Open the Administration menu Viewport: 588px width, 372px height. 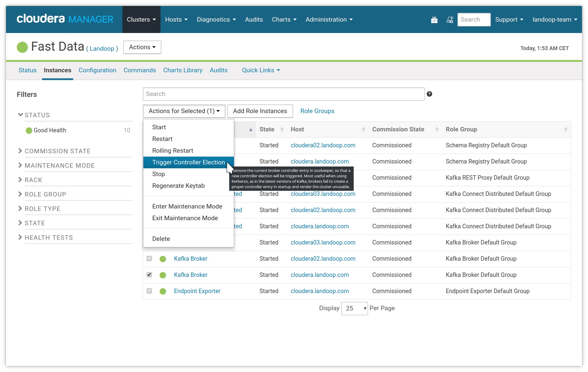tap(329, 19)
